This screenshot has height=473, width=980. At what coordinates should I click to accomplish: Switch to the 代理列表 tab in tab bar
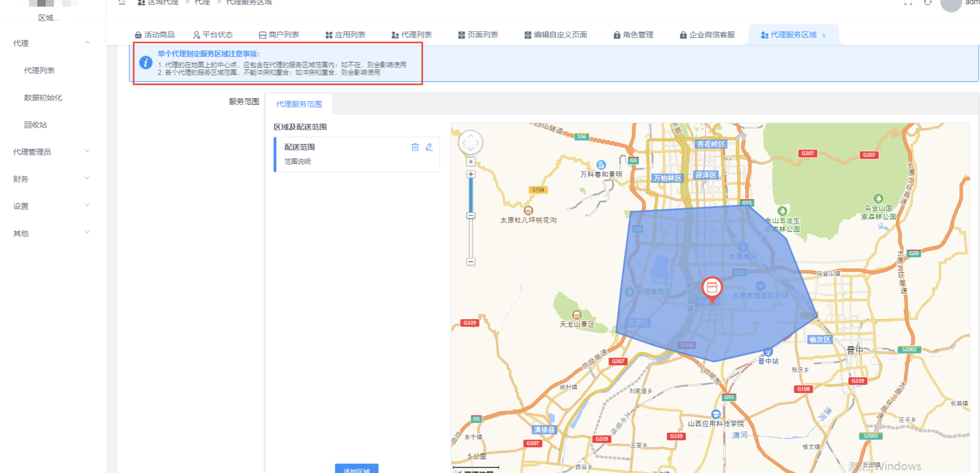click(412, 35)
